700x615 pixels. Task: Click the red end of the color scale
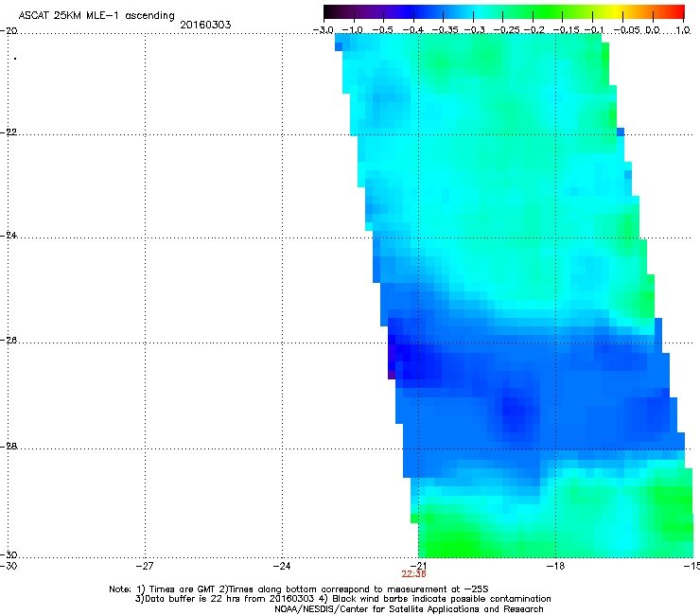(x=678, y=11)
